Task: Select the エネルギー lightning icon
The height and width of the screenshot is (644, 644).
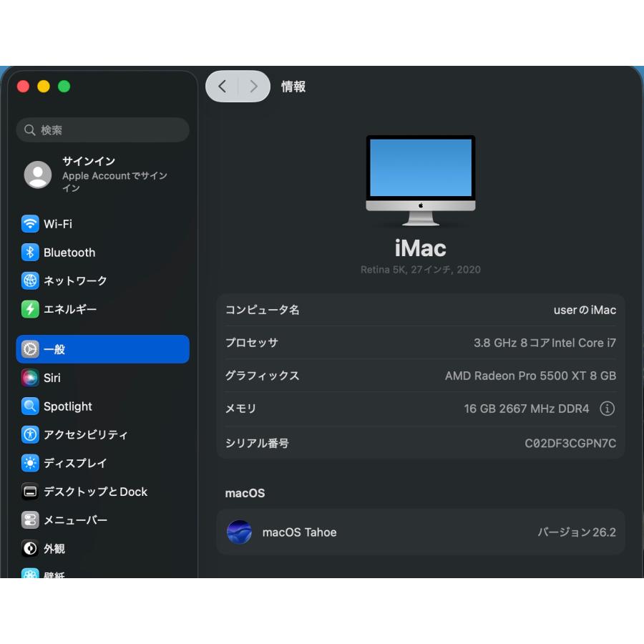Action: [x=30, y=309]
